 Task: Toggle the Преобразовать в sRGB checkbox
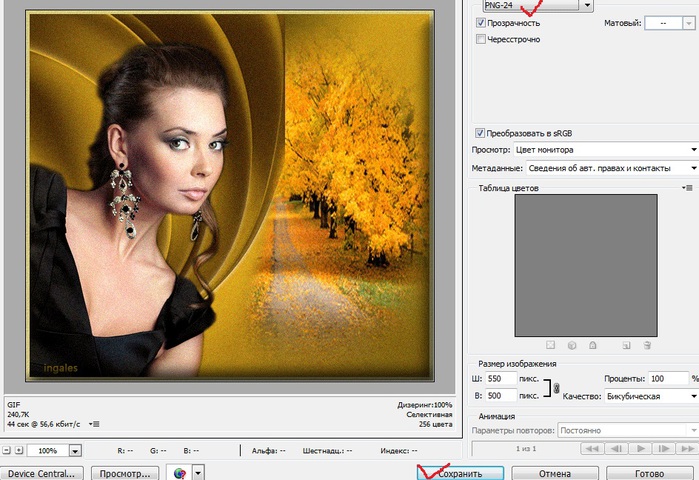tap(482, 133)
